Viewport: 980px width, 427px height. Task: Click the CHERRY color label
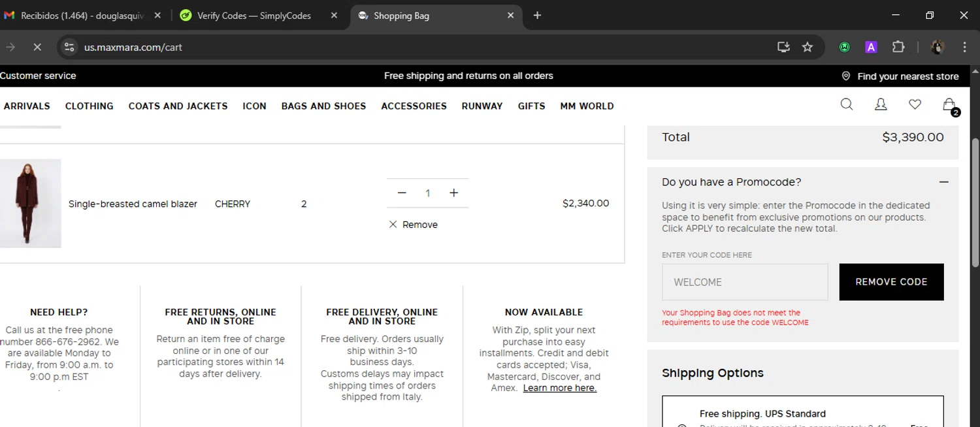(233, 204)
